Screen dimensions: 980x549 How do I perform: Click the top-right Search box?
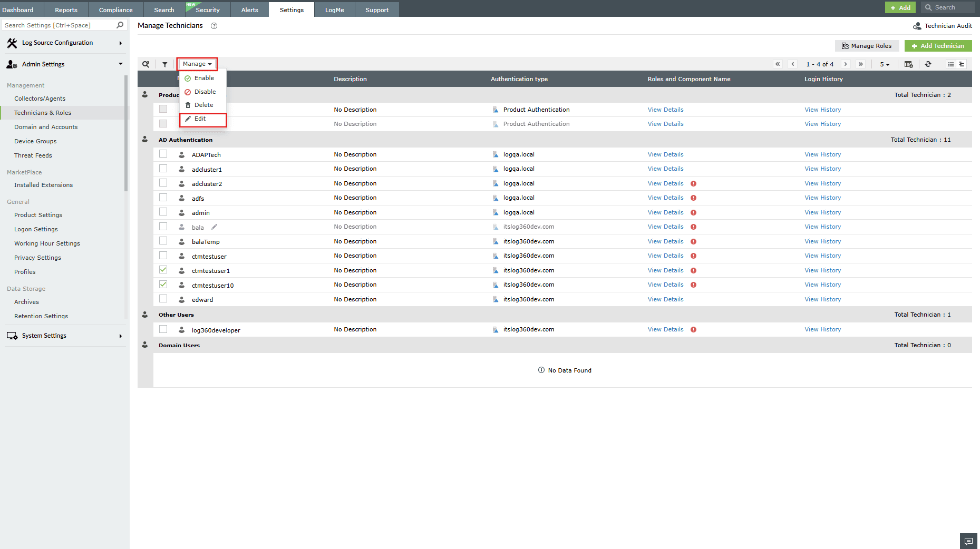tap(949, 8)
